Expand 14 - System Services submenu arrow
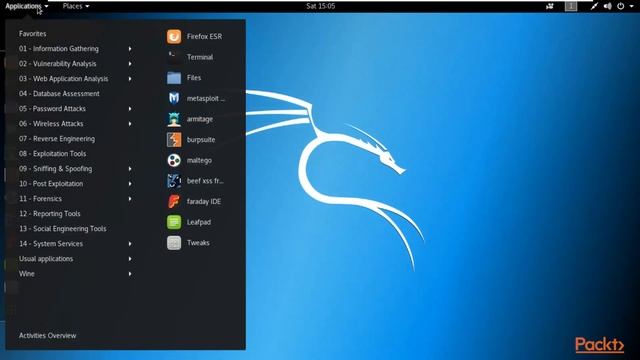The height and width of the screenshot is (360, 640). pyautogui.click(x=130, y=244)
